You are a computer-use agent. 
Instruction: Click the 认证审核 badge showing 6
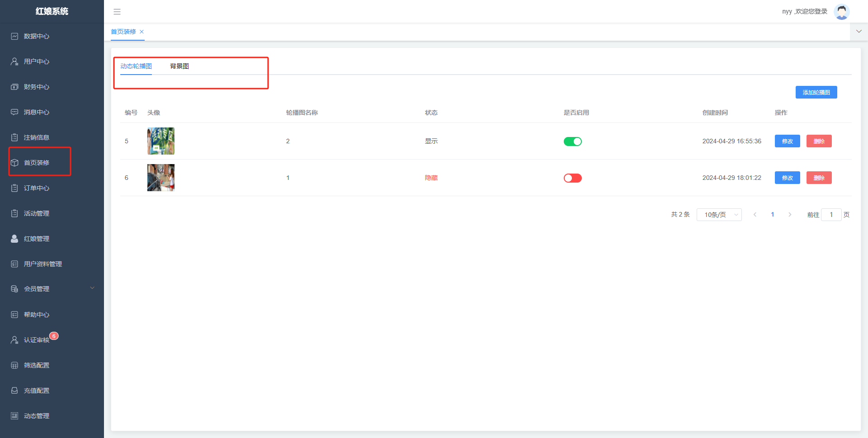(54, 336)
